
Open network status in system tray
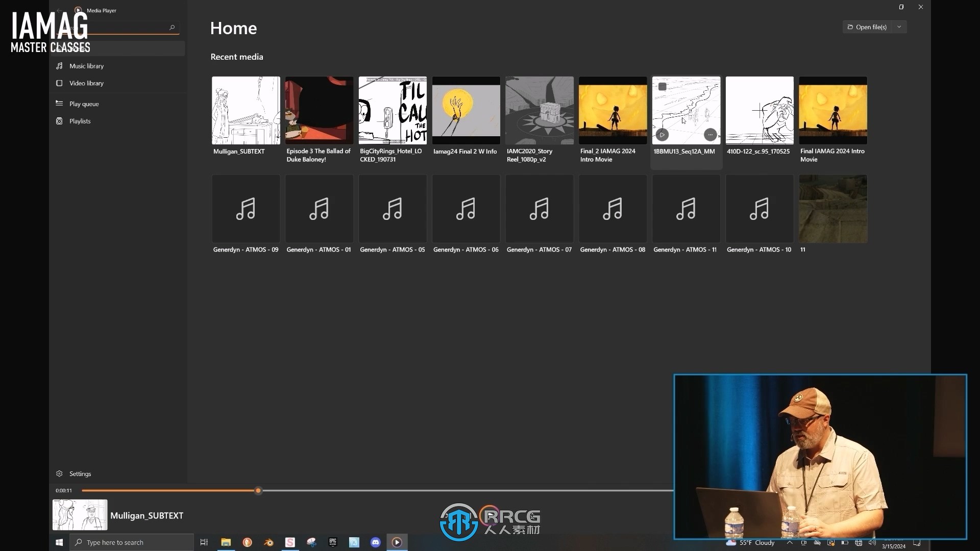pos(859,542)
